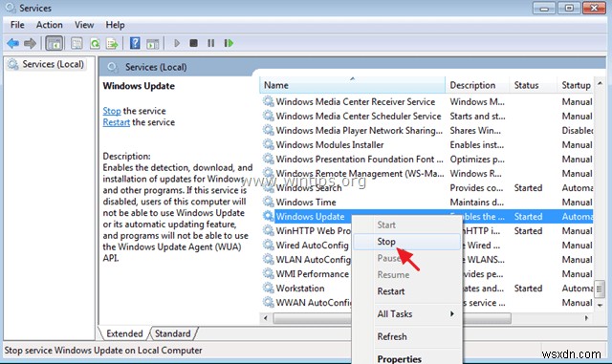612x364 pixels.
Task: Choose Properties in the context menu
Action: [407, 358]
